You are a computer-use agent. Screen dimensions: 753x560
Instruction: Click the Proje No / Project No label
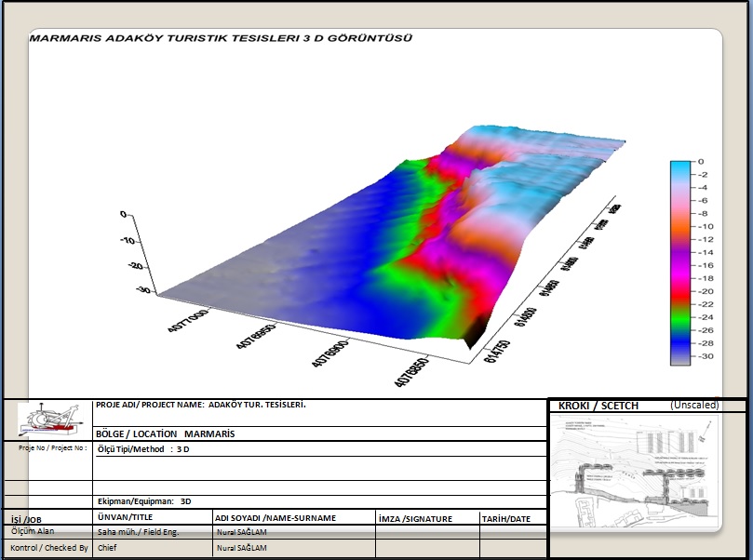point(52,447)
